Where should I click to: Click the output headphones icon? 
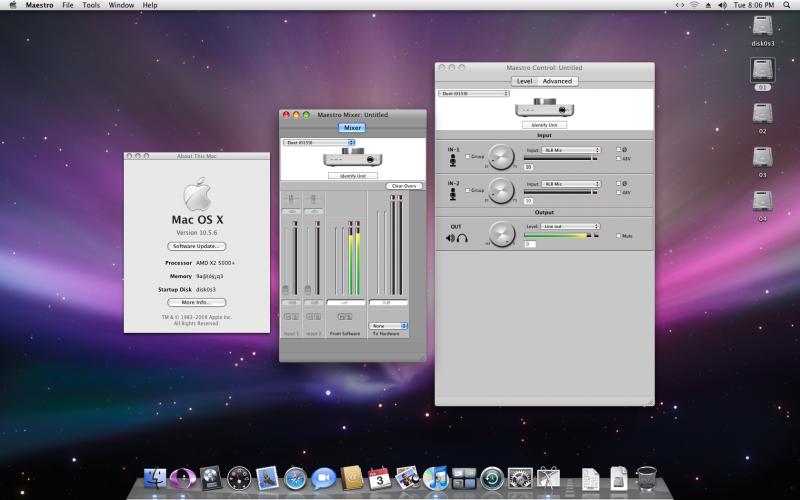462,237
